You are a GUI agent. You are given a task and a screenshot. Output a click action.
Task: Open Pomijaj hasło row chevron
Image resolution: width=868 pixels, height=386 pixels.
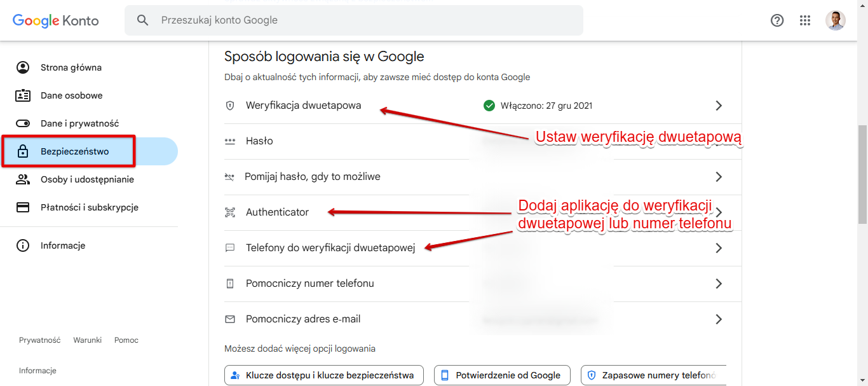(719, 177)
